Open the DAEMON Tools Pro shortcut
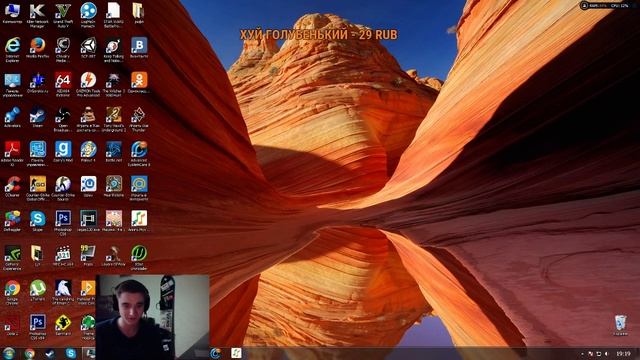Viewport: 640px width, 360px height. click(x=88, y=84)
